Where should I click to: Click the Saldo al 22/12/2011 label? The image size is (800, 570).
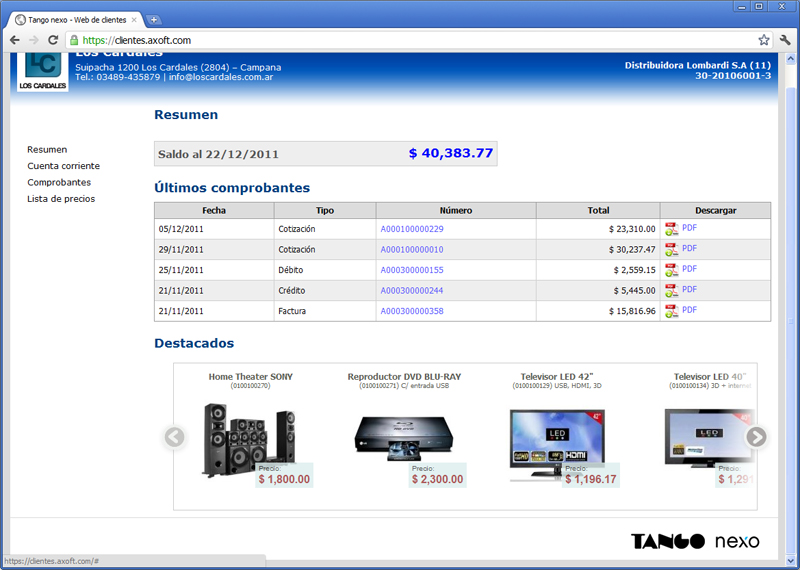point(218,154)
